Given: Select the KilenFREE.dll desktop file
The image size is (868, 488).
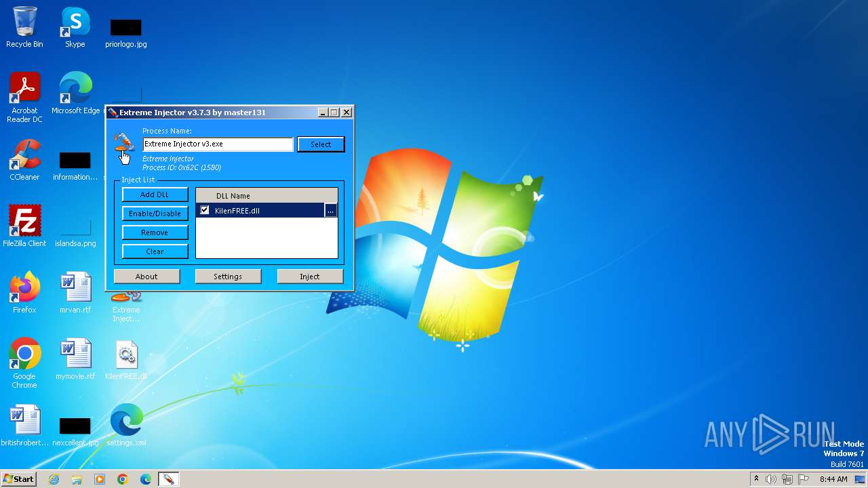Looking at the screenshot, I should 126,359.
